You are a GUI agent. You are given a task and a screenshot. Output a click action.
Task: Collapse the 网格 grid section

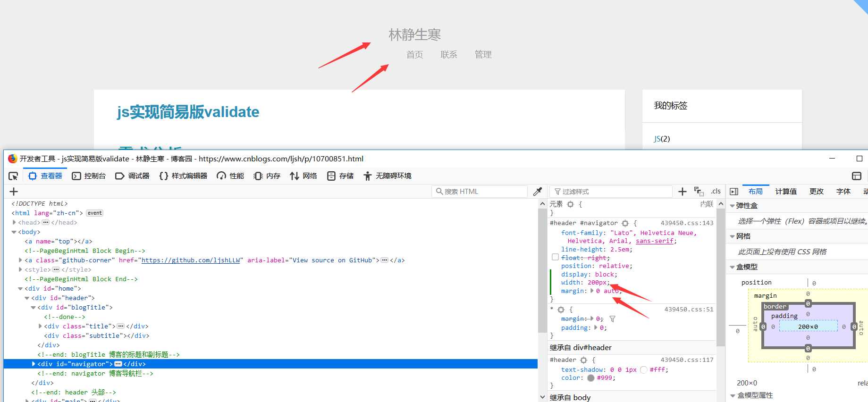tap(733, 237)
